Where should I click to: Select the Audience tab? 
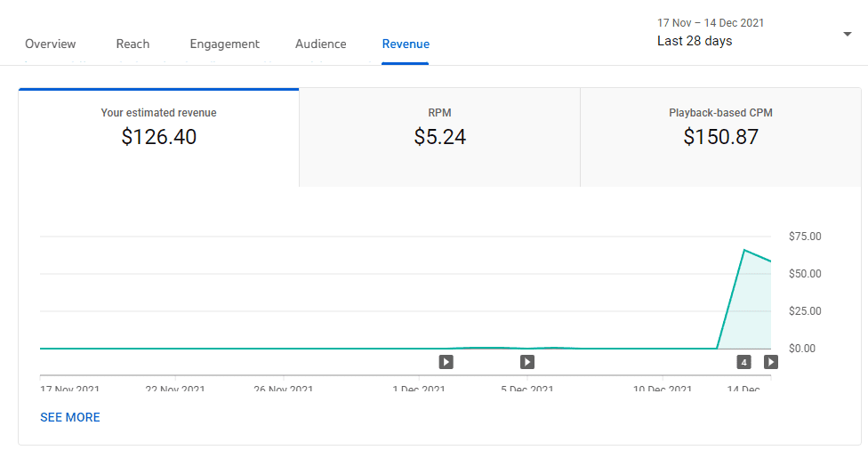(321, 44)
